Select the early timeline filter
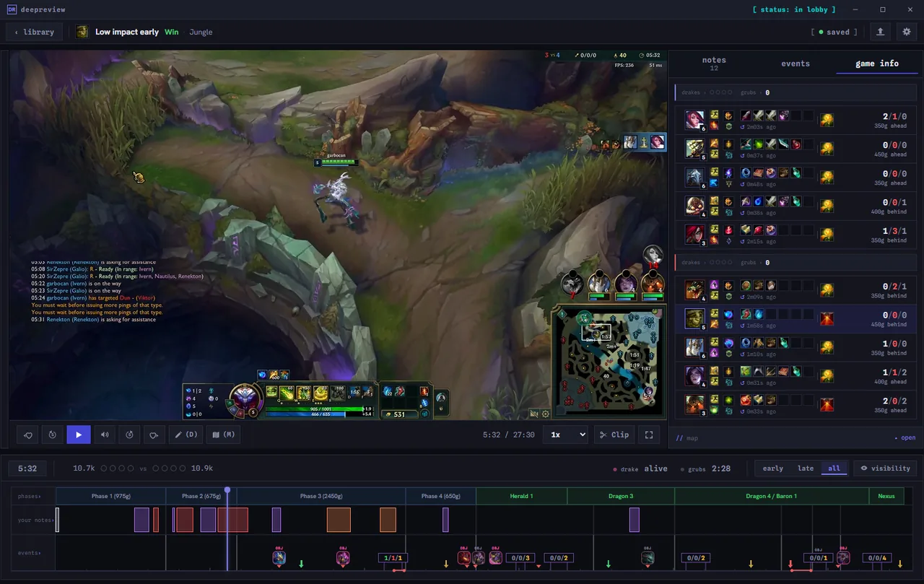 coord(772,468)
